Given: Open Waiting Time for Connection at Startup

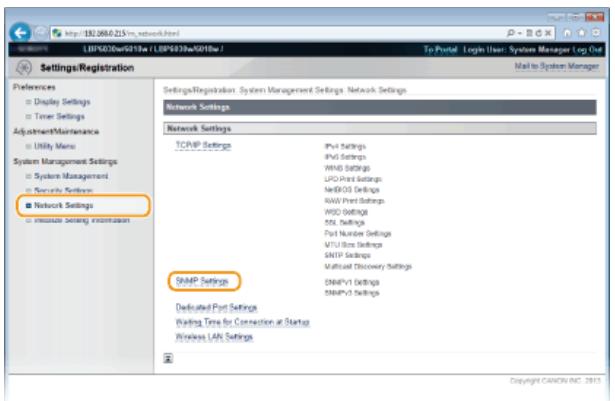Looking at the screenshot, I should pos(242,322).
